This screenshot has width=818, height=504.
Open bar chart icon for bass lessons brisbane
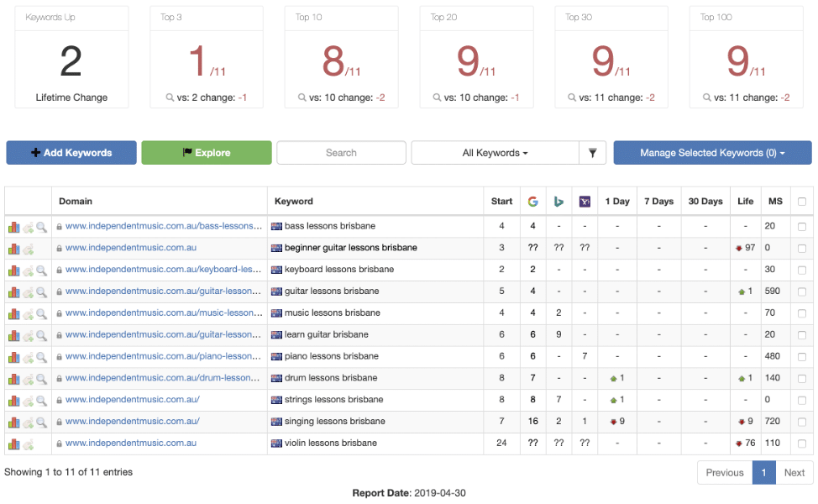click(14, 227)
